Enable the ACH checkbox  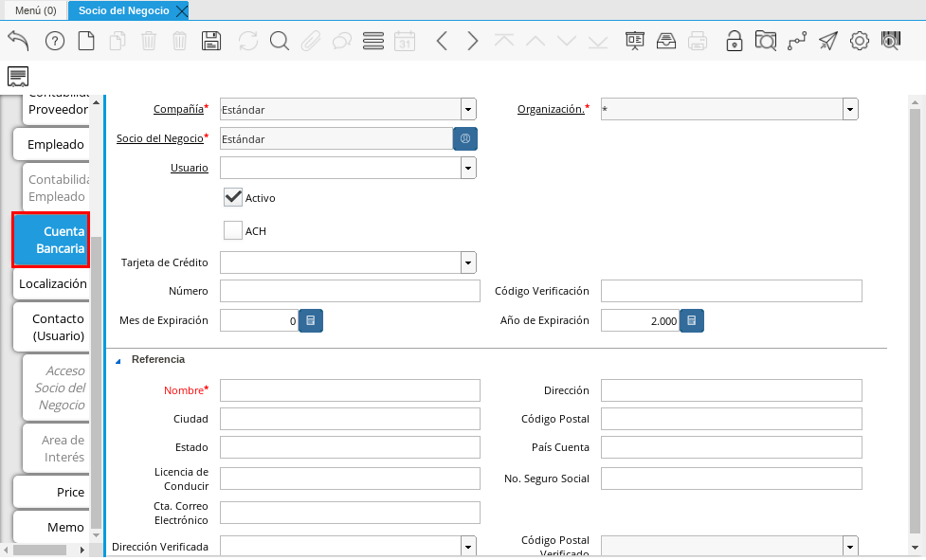233,230
